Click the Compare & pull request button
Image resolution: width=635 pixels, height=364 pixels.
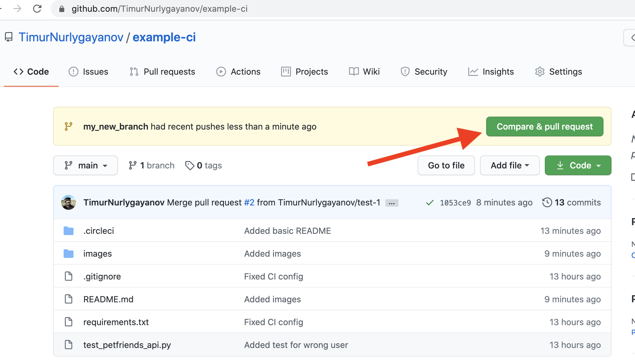(545, 126)
